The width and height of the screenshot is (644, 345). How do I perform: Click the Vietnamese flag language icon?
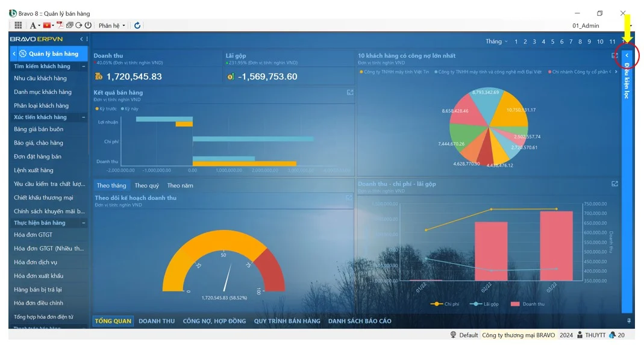tap(46, 25)
